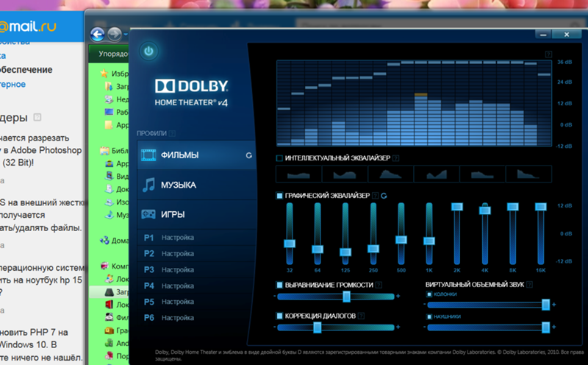This screenshot has width=588, height=365.
Task: Toggle the Графический эквалайзер checkbox
Action: (x=279, y=196)
